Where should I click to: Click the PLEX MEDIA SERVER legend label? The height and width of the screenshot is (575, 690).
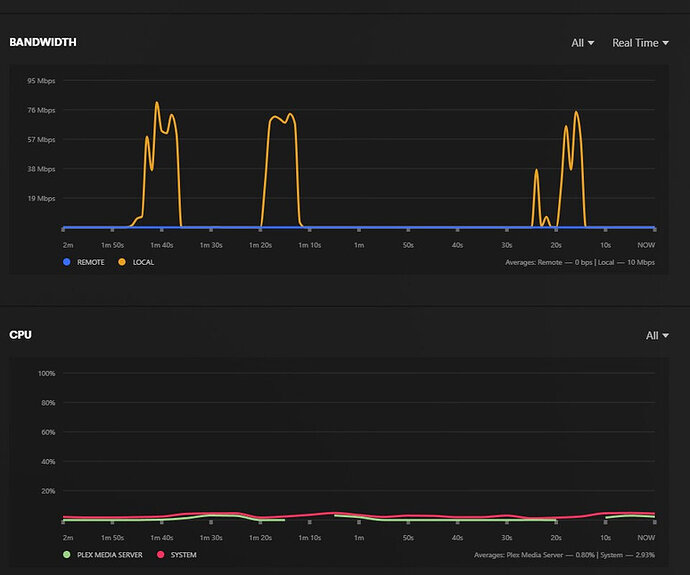tap(110, 555)
